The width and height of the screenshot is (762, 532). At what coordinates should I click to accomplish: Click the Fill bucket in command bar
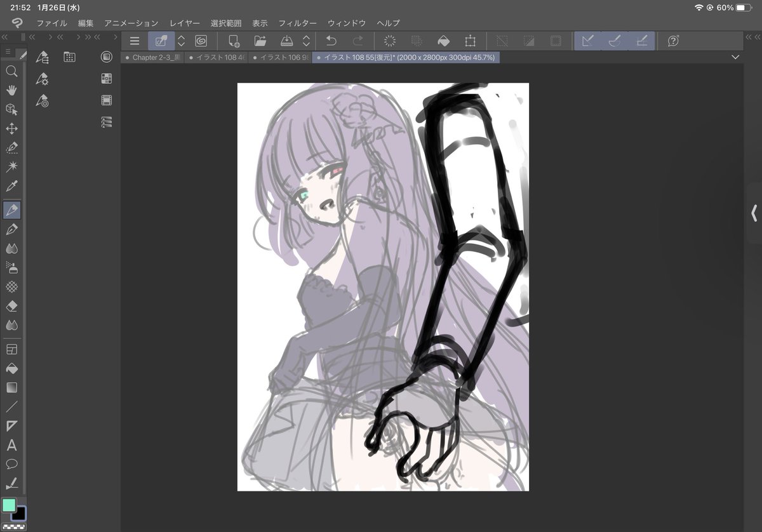443,41
